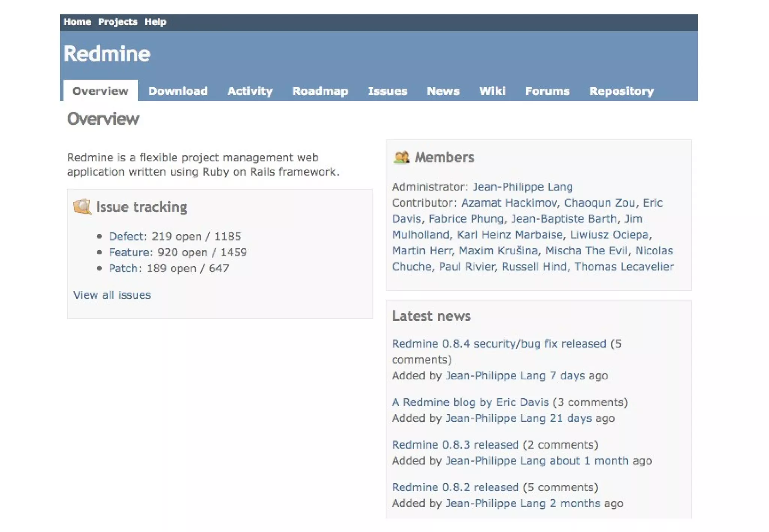Open A Redmine blog by Eric Davis

[470, 402]
